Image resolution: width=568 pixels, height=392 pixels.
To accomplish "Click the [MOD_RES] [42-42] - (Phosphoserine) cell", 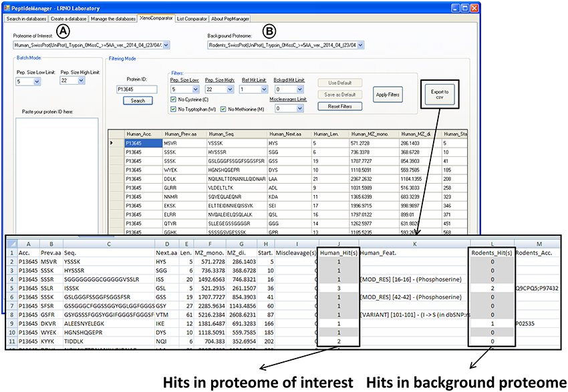I will pyautogui.click(x=415, y=297).
